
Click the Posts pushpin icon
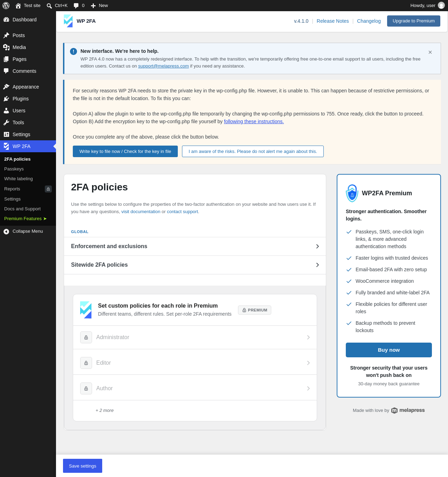[x=6, y=35]
